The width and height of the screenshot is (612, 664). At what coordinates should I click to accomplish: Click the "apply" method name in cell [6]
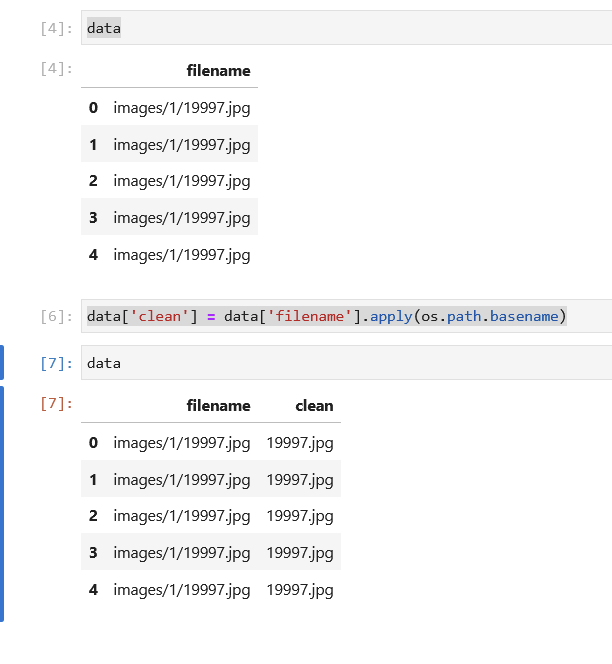tap(391, 317)
